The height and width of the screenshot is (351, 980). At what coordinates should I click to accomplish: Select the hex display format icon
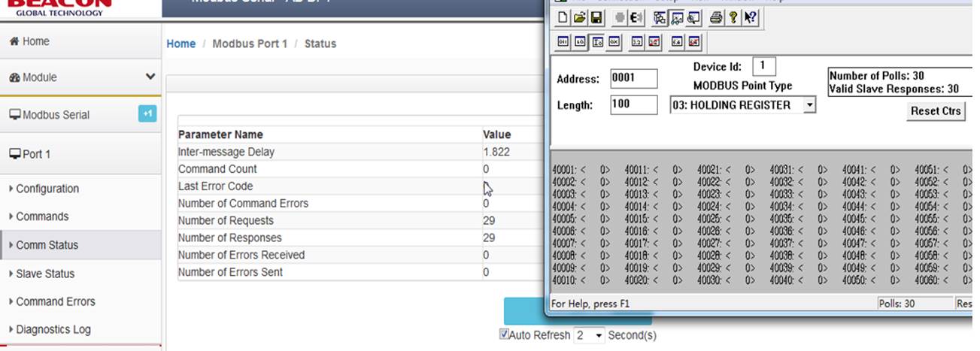[614, 41]
